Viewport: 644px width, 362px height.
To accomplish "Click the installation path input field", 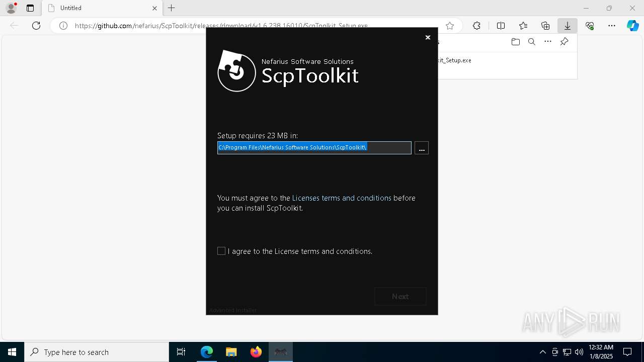I will tap(314, 148).
